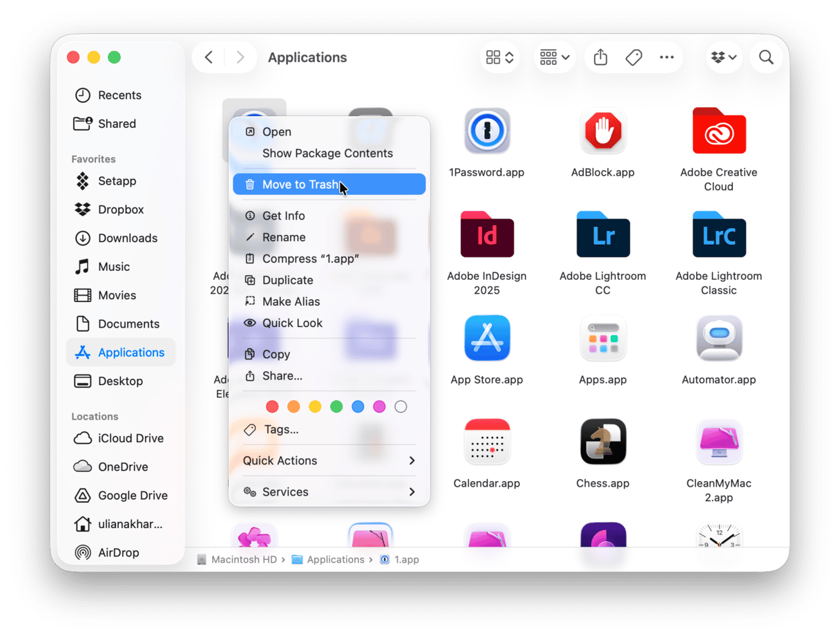Select the 1Password.app icon
840x638 pixels.
(487, 131)
